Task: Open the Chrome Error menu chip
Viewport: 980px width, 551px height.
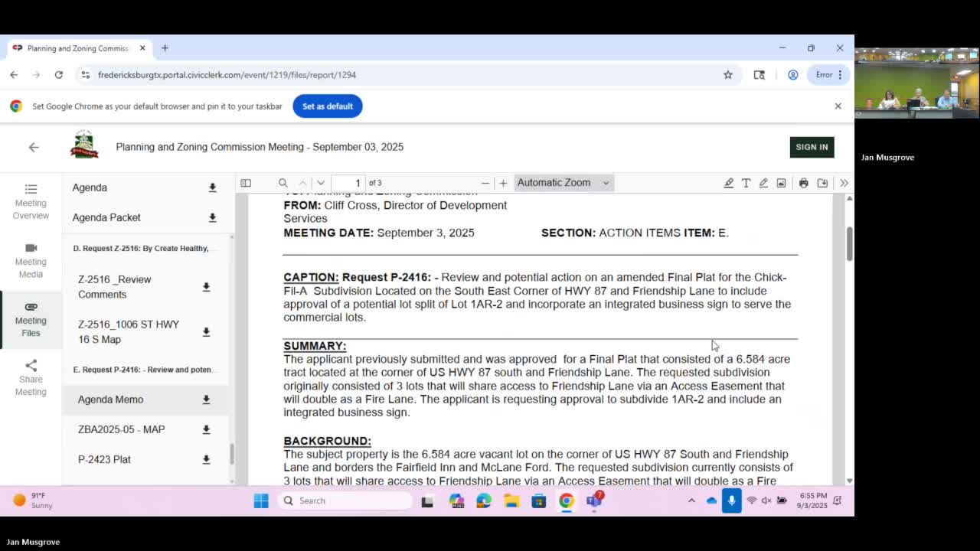Action: (x=828, y=75)
